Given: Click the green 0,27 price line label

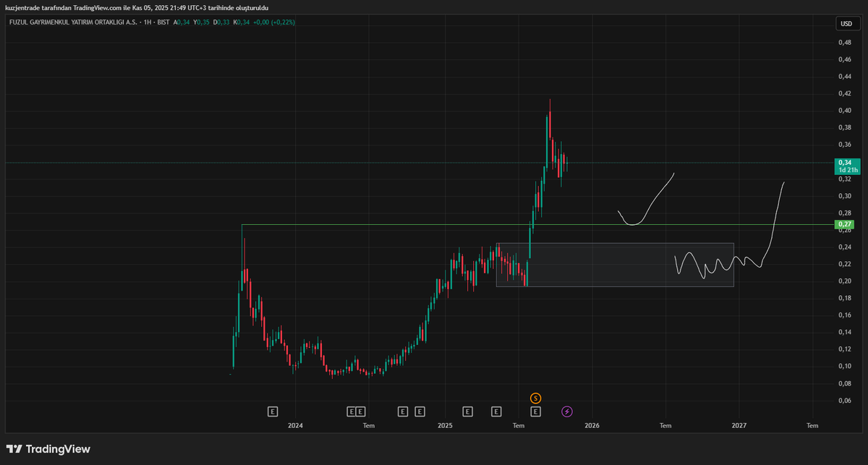Looking at the screenshot, I should 844,224.
